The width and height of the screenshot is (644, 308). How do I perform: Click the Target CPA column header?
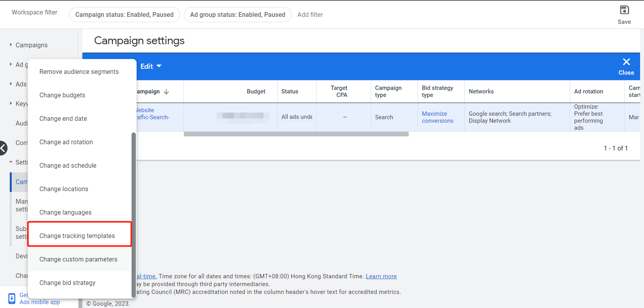(339, 91)
